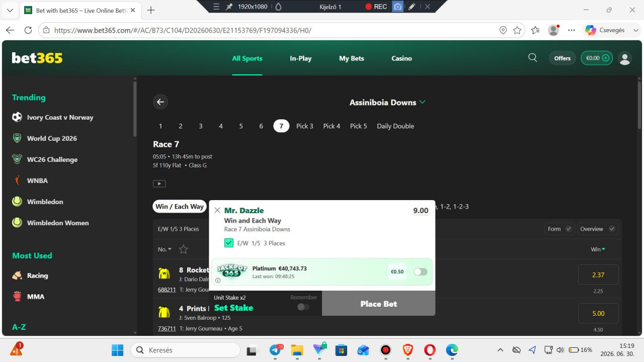Enable the Jackpot 365 Platinum toggle
This screenshot has height=362, width=644.
(x=421, y=272)
